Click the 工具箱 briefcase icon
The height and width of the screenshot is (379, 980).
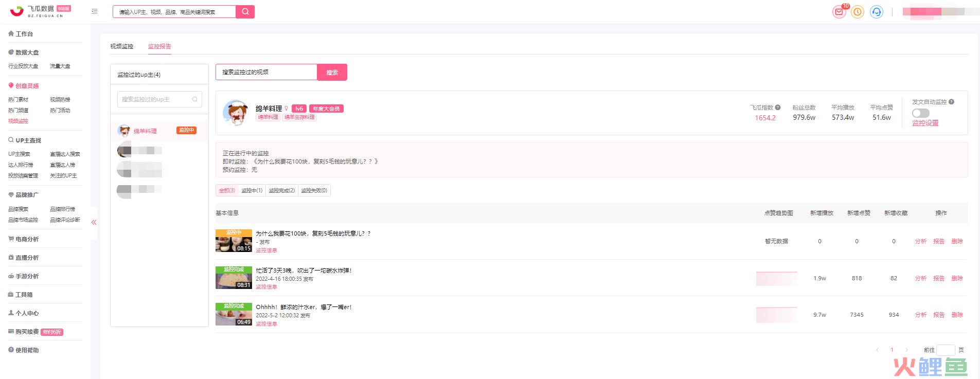point(11,294)
